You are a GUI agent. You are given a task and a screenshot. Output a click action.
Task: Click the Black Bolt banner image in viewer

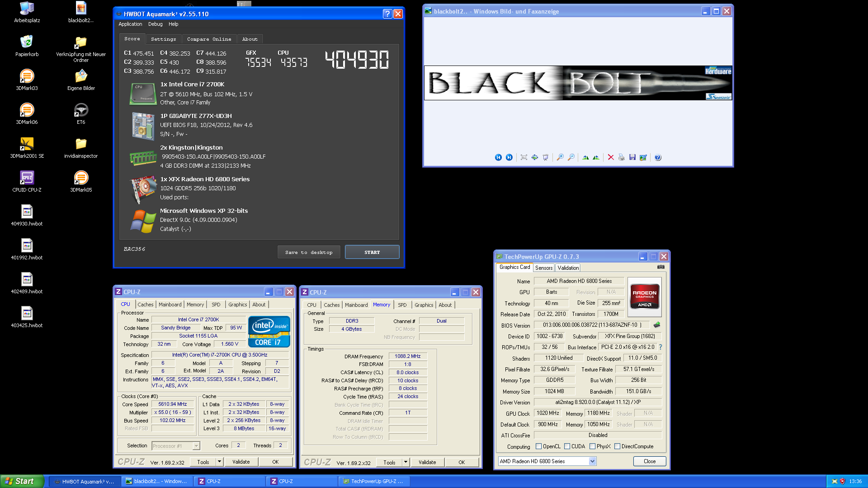click(578, 83)
